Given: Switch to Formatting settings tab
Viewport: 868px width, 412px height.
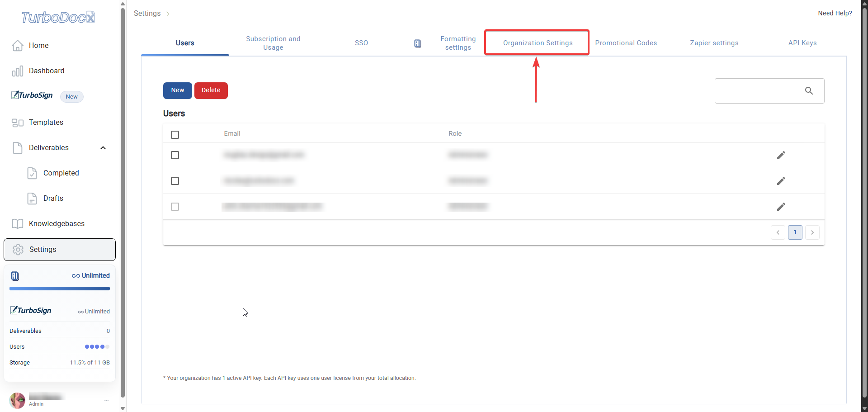Looking at the screenshot, I should pyautogui.click(x=458, y=43).
